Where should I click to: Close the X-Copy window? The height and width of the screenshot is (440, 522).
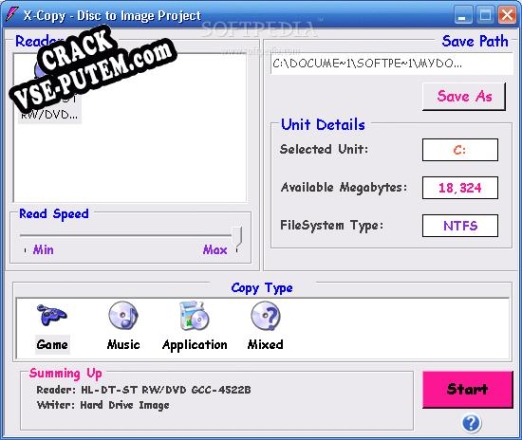click(507, 15)
